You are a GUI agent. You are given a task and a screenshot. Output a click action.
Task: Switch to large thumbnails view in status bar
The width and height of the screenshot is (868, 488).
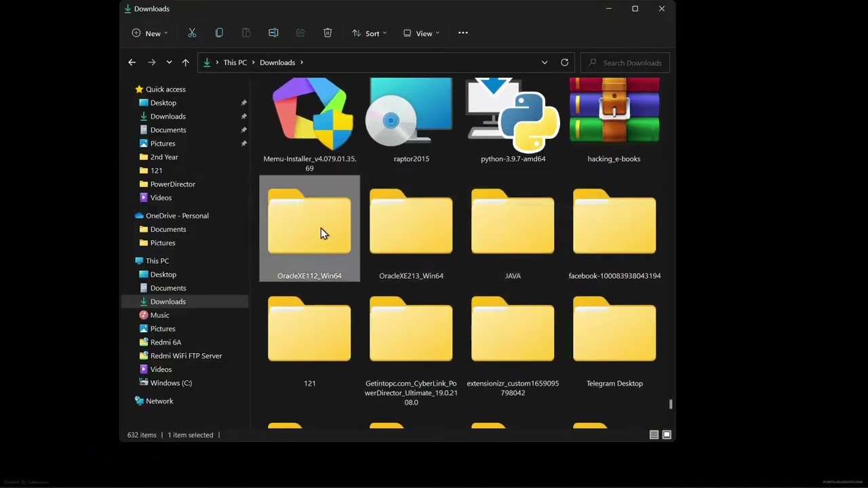pyautogui.click(x=667, y=435)
